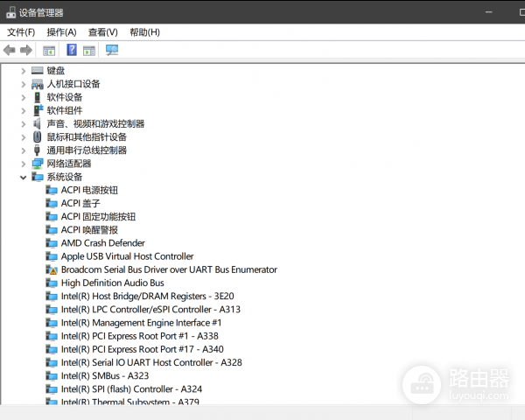This screenshot has height=420, width=525.
Task: Select Intel(R) PCI Express Root Port #17 - A340
Action: click(143, 349)
